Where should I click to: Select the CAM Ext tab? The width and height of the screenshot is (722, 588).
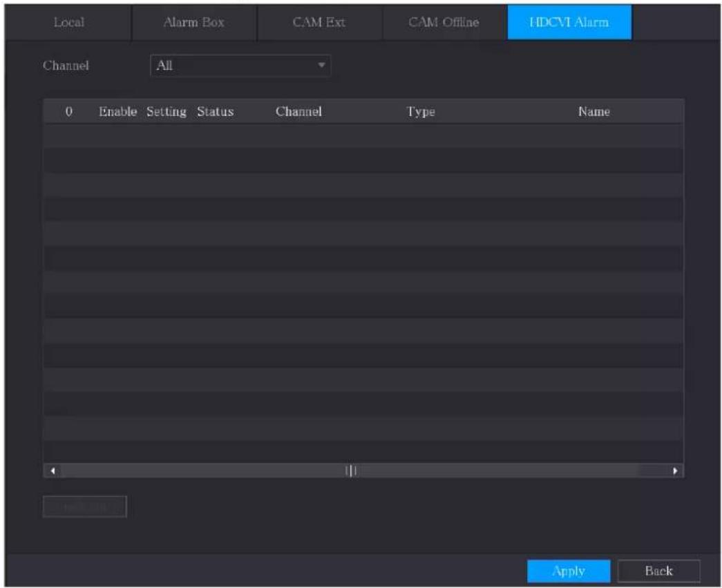coord(319,22)
